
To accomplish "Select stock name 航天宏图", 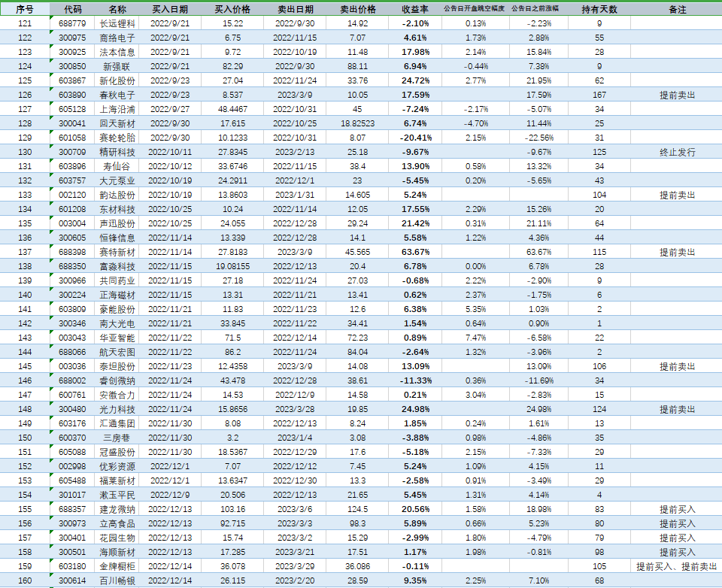I will 117,352.
